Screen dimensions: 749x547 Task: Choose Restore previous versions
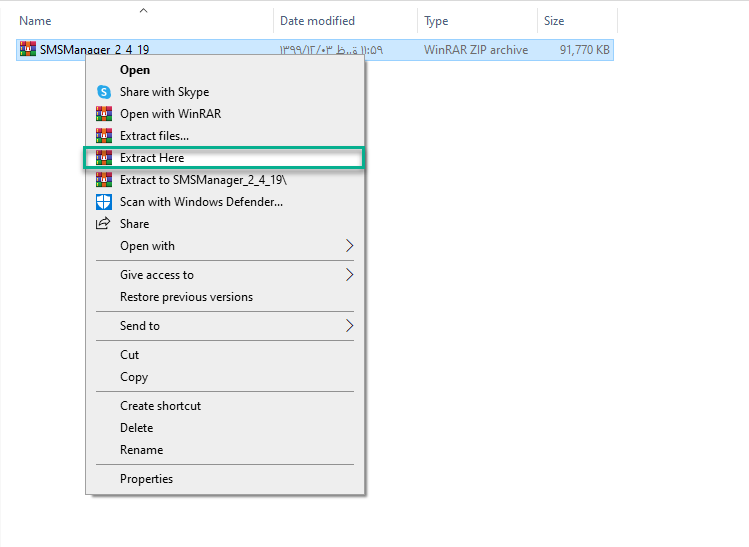tap(225, 297)
